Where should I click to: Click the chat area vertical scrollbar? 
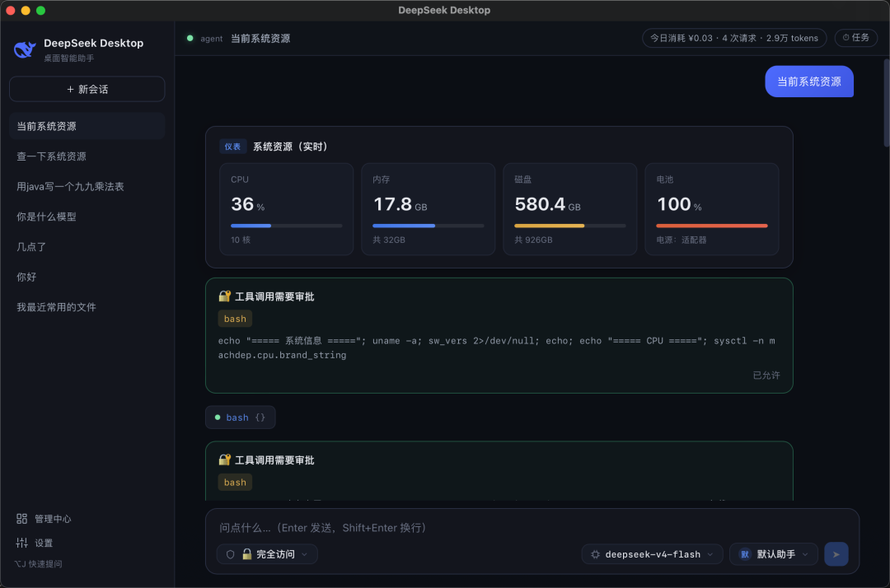point(887,102)
